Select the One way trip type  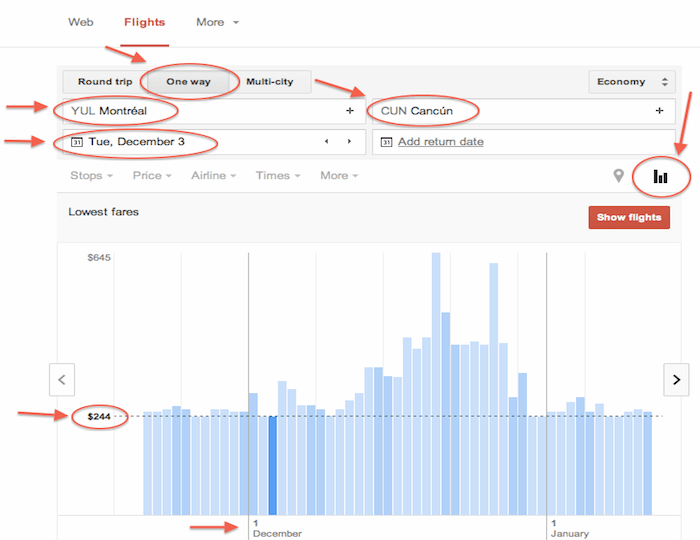(188, 82)
